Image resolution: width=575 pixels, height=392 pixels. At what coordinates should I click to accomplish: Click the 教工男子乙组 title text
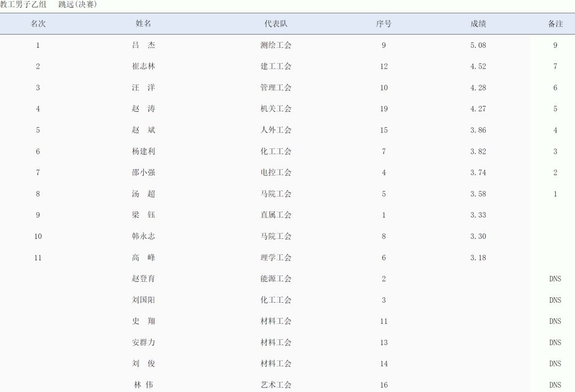23,5
